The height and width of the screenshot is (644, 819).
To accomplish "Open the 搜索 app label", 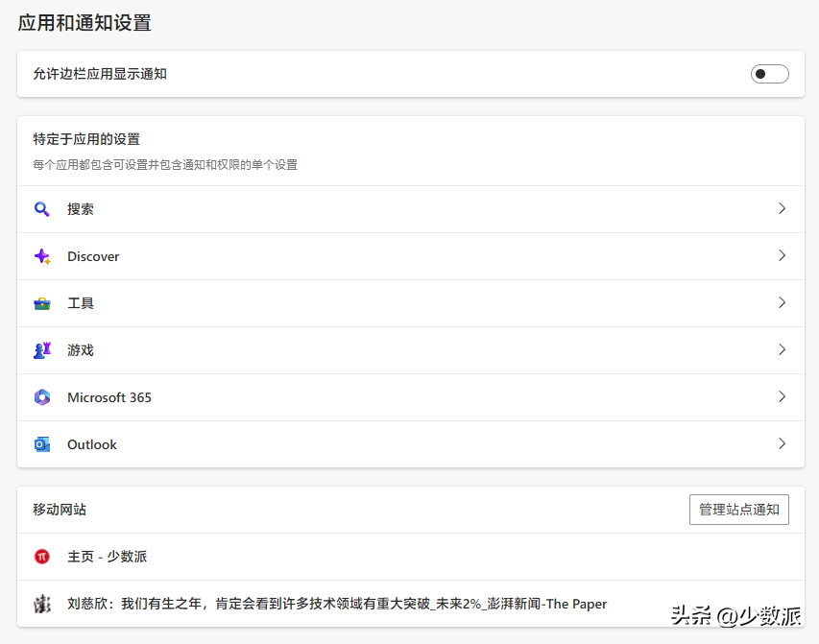I will click(81, 209).
